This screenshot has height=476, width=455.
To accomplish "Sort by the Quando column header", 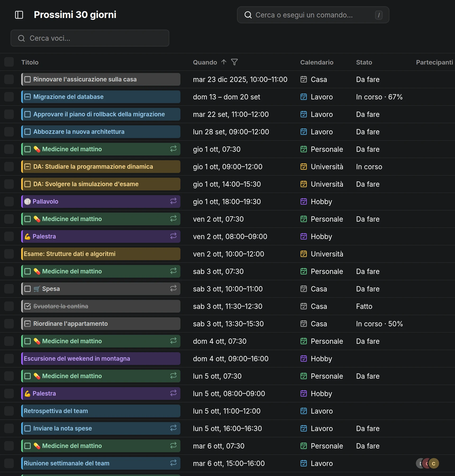I will point(205,62).
